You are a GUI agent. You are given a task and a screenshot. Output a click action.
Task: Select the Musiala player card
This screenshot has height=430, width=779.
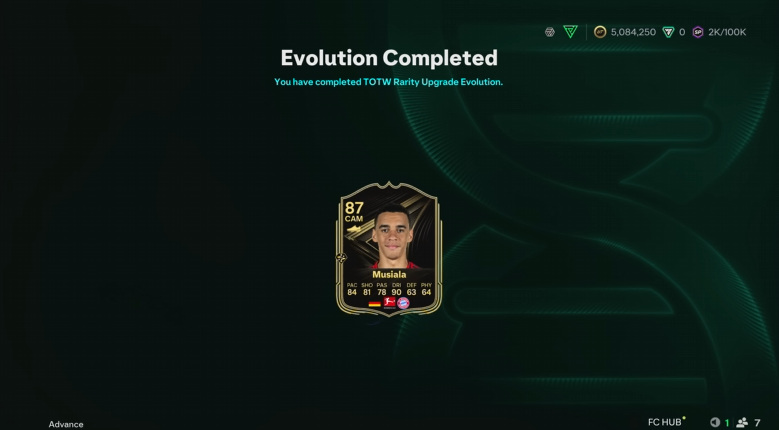389,249
